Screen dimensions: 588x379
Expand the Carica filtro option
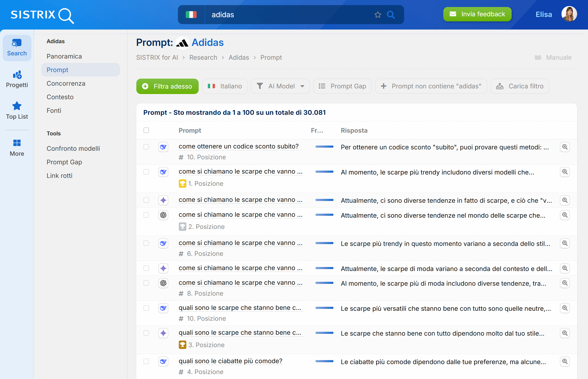point(519,86)
